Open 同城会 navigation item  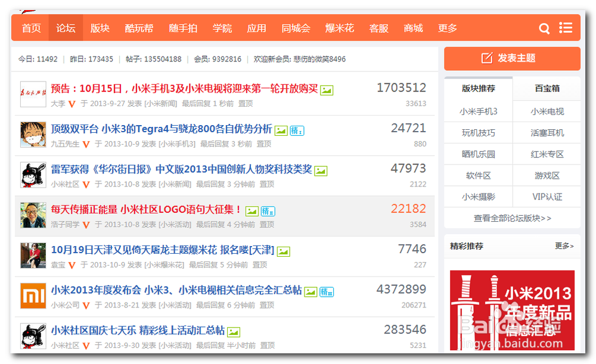click(x=296, y=28)
